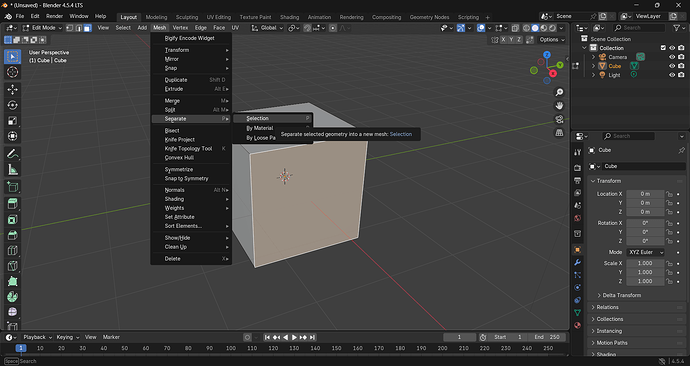This screenshot has width=690, height=366.
Task: Toggle auto keying record button
Action: tap(247, 337)
